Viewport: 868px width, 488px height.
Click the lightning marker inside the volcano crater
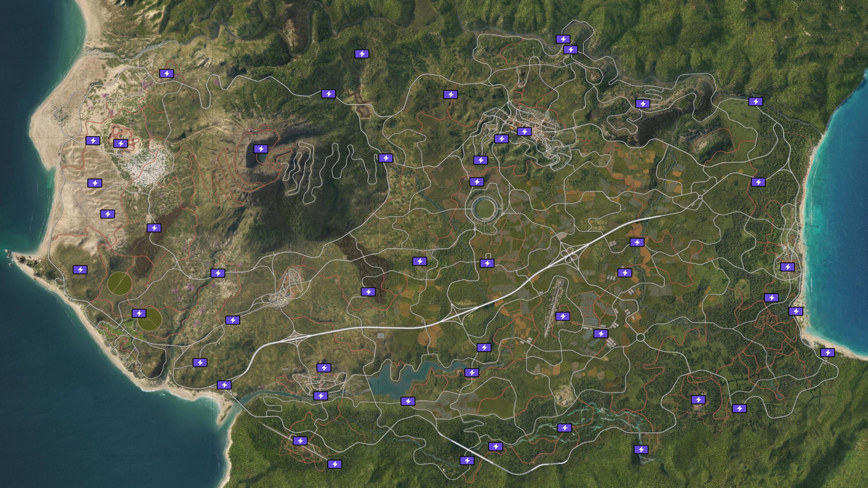[260, 149]
